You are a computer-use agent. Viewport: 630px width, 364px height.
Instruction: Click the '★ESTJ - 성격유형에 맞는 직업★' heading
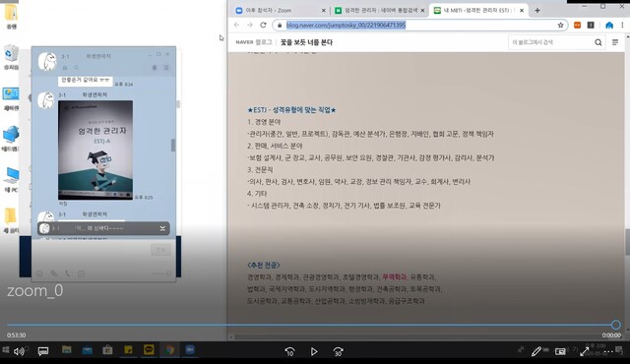pos(291,109)
